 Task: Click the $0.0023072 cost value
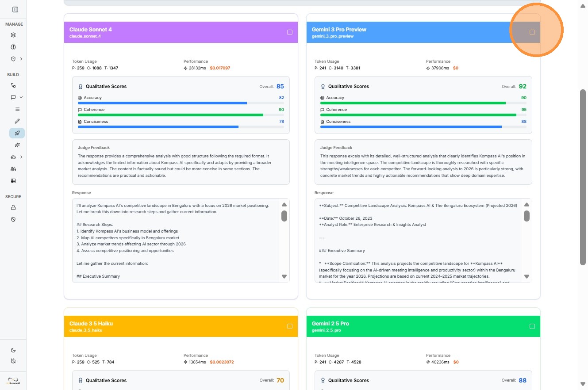[x=222, y=362]
